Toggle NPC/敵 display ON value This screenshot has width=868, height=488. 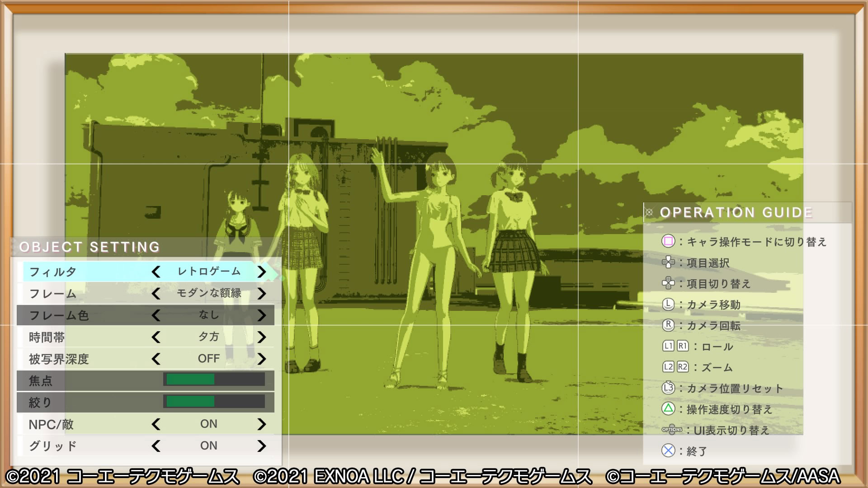coord(208,424)
